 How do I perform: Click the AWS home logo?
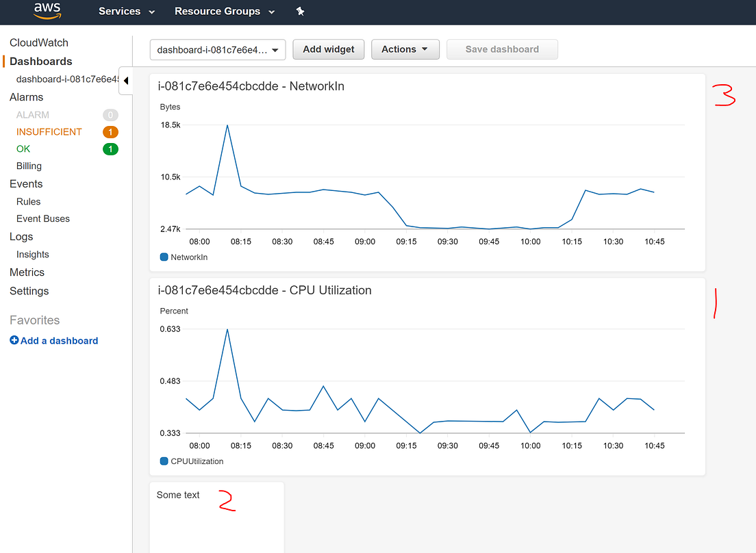(x=46, y=12)
